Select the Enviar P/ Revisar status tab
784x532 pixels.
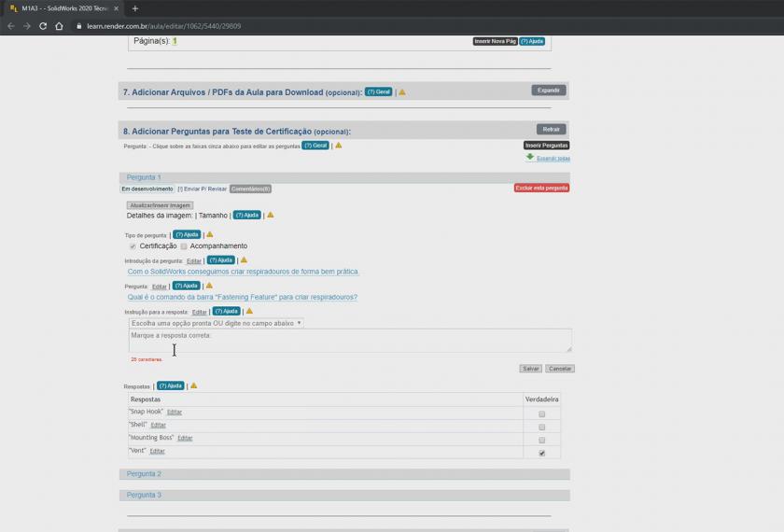pos(203,189)
